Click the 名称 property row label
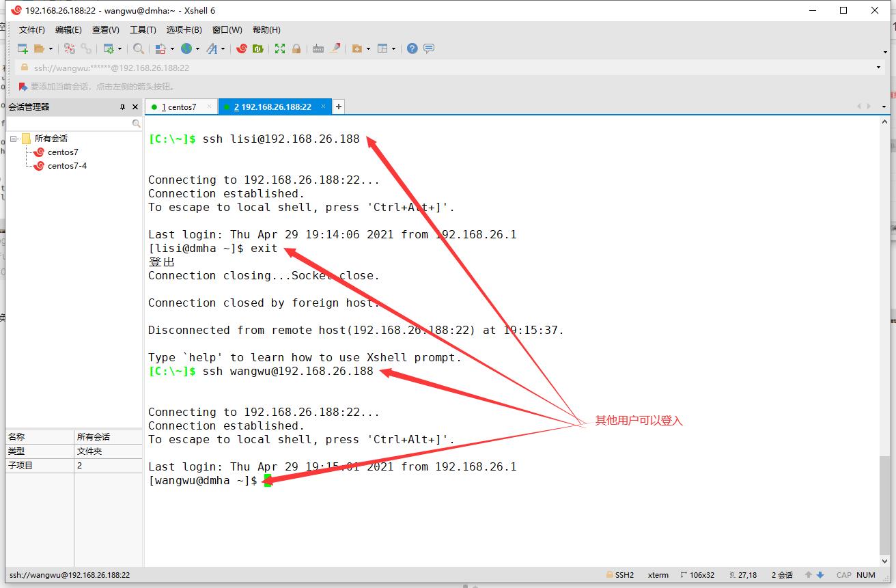Viewport: 896px width, 588px height. (16, 437)
